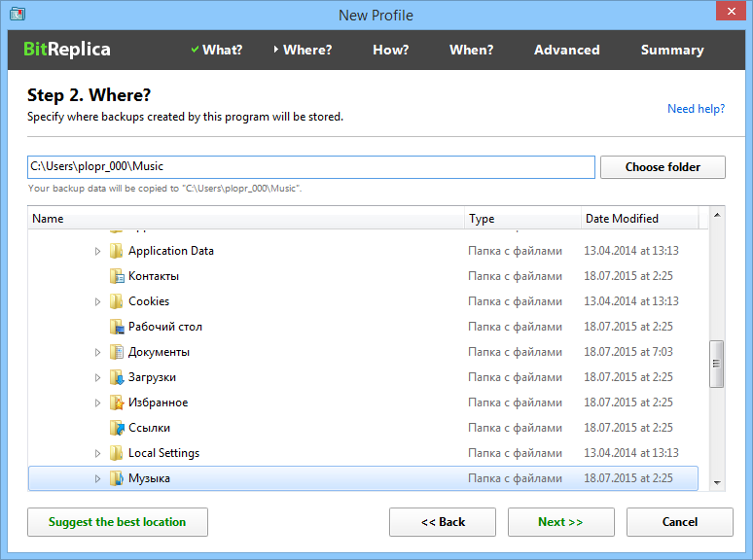The width and height of the screenshot is (753, 560).
Task: Click the << Back button
Action: point(443,522)
